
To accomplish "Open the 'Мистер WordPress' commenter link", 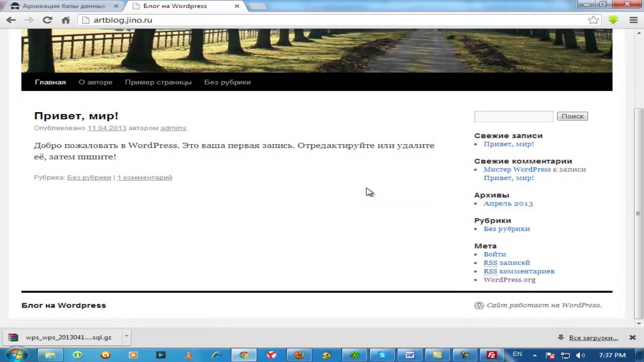I will pos(517,169).
